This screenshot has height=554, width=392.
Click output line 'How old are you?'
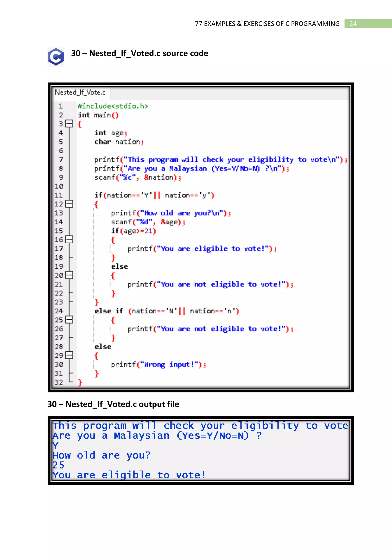[102, 456]
